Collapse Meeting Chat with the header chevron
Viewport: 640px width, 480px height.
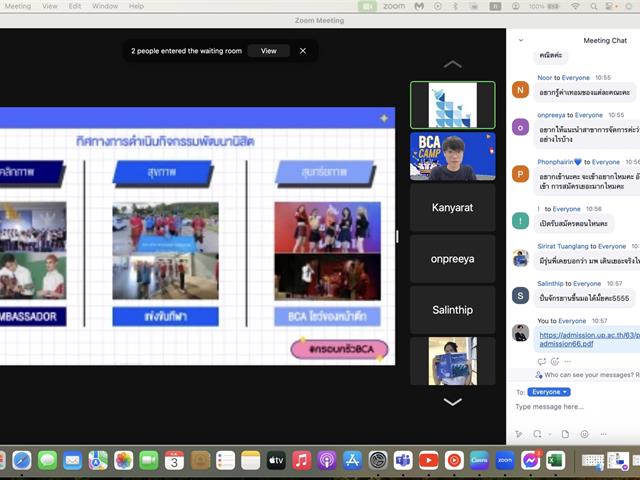(521, 40)
